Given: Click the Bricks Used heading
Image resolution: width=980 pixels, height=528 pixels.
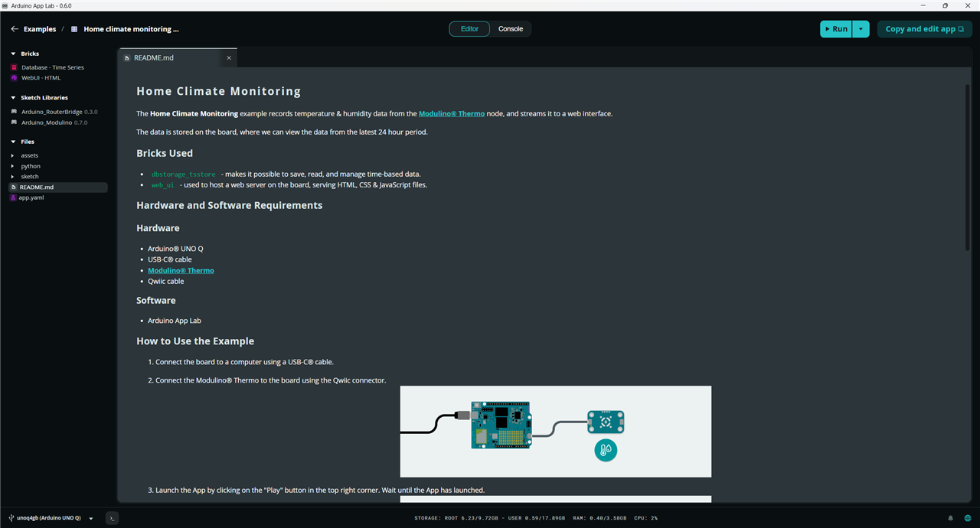Looking at the screenshot, I should pos(165,154).
